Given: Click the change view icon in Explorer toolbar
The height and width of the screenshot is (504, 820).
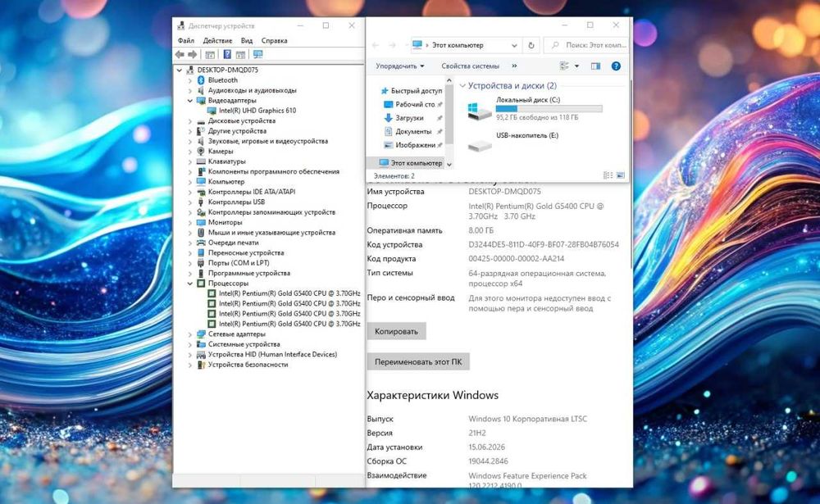Looking at the screenshot, I should click(x=564, y=66).
